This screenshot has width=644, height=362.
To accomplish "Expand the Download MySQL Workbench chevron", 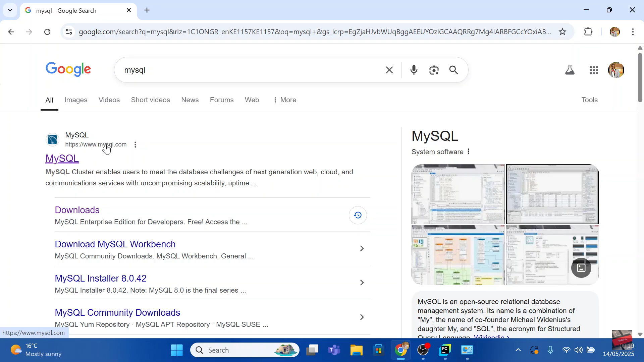I will [362, 249].
